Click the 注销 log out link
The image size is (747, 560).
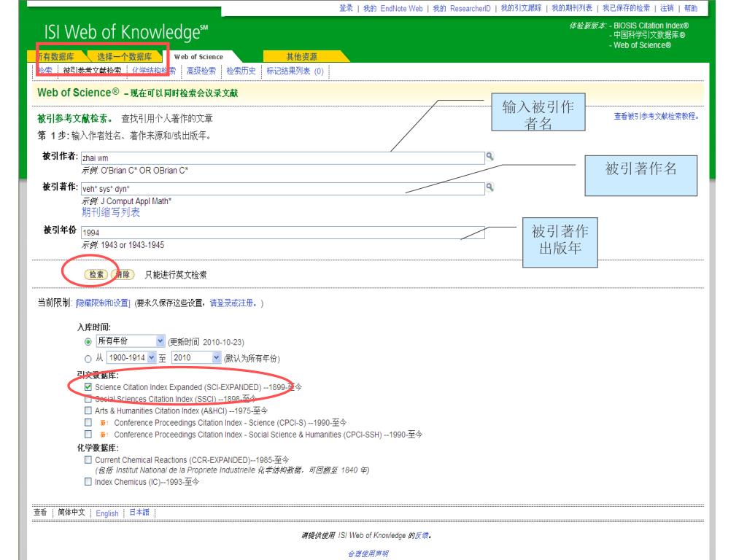667,8
